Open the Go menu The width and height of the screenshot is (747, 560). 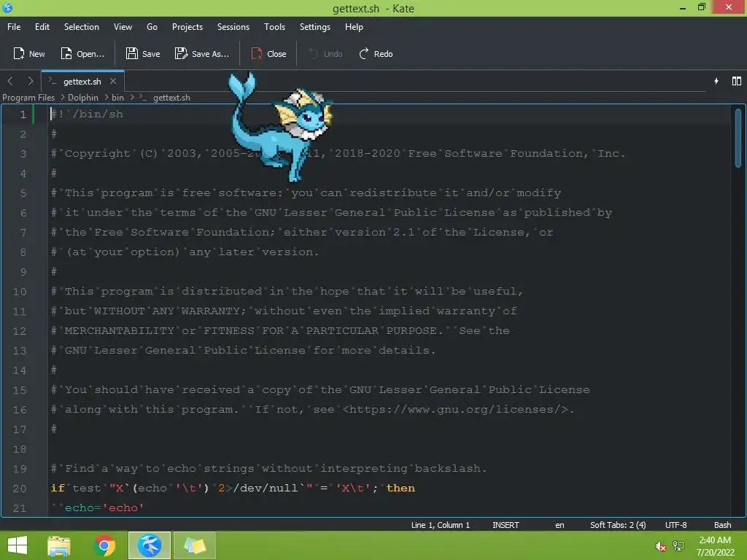[x=152, y=27]
